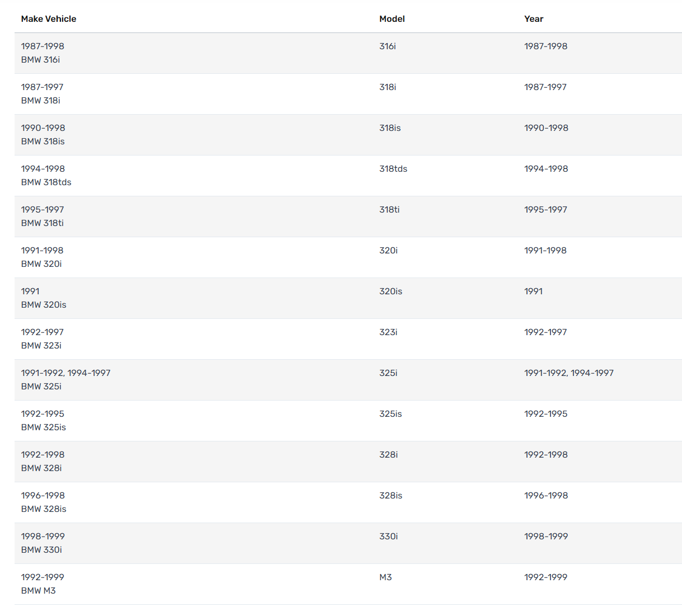682x616 pixels.
Task: Select the BMW M3 vehicle entry
Action: click(38, 591)
